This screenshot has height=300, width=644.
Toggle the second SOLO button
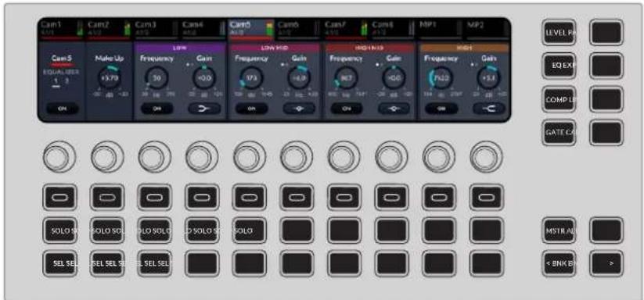[x=107, y=230]
